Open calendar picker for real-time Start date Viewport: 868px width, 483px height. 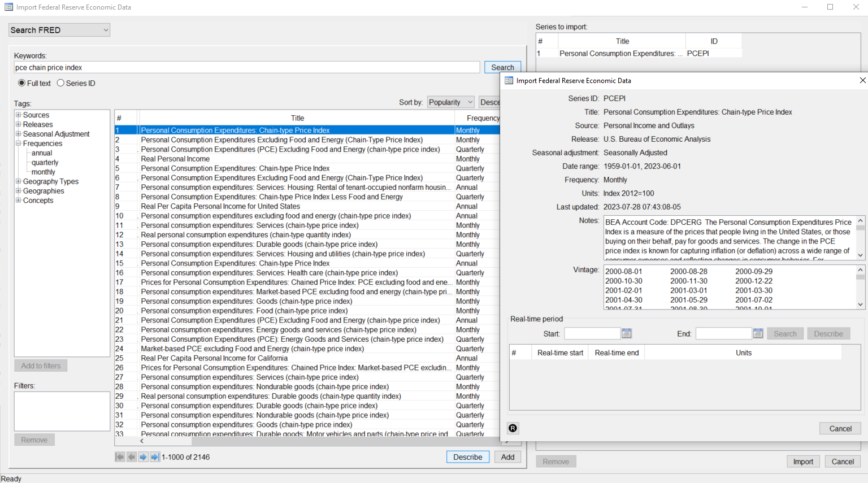click(627, 333)
